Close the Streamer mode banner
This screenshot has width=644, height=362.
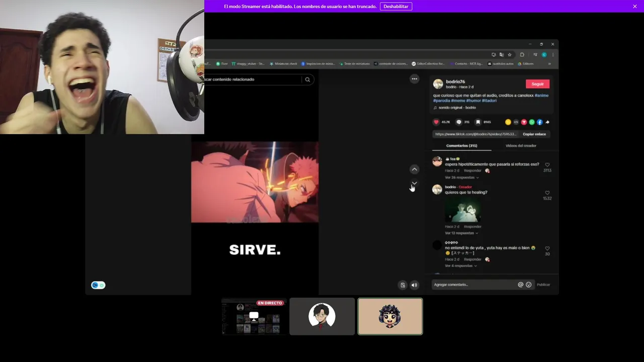click(x=635, y=6)
